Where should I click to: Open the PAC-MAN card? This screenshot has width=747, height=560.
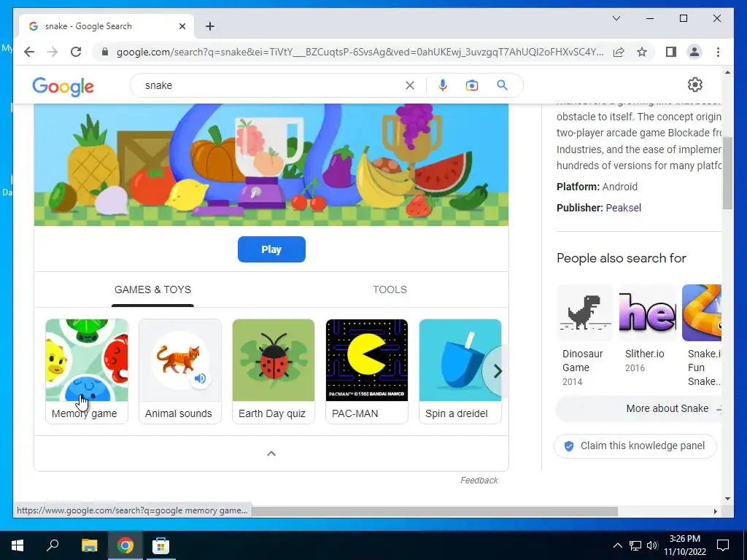coord(367,371)
